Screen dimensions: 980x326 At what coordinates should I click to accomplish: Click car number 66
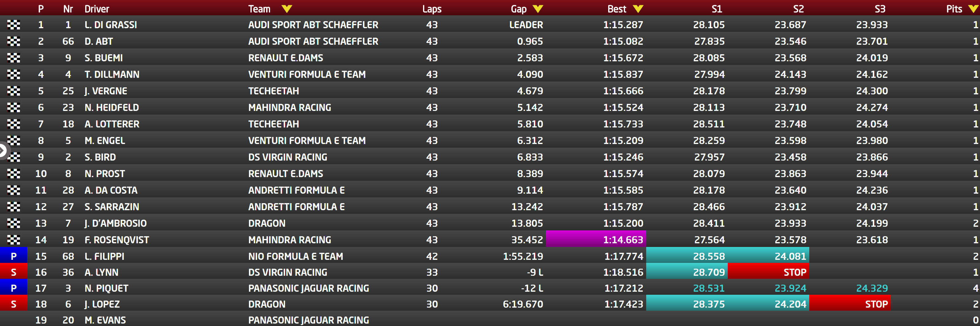click(68, 41)
